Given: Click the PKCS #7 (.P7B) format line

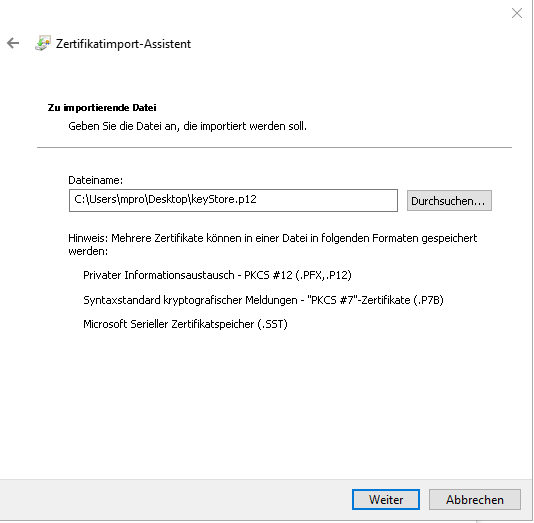Looking at the screenshot, I should click(263, 300).
